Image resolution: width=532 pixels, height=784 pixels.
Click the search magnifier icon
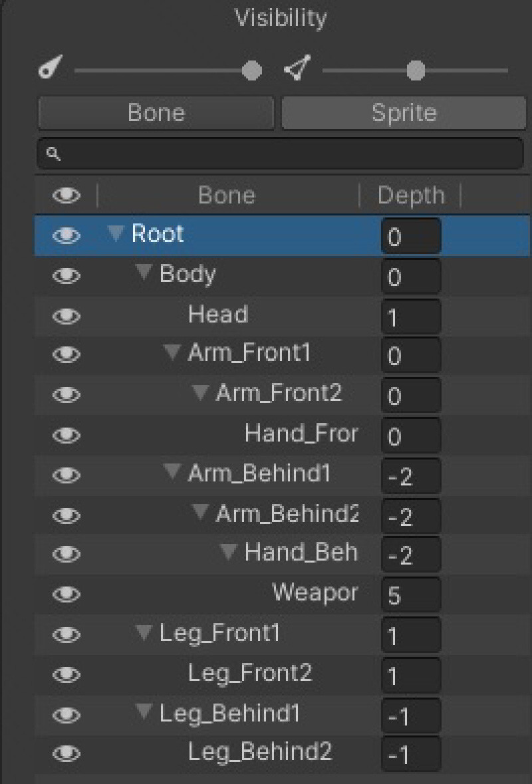coord(53,154)
